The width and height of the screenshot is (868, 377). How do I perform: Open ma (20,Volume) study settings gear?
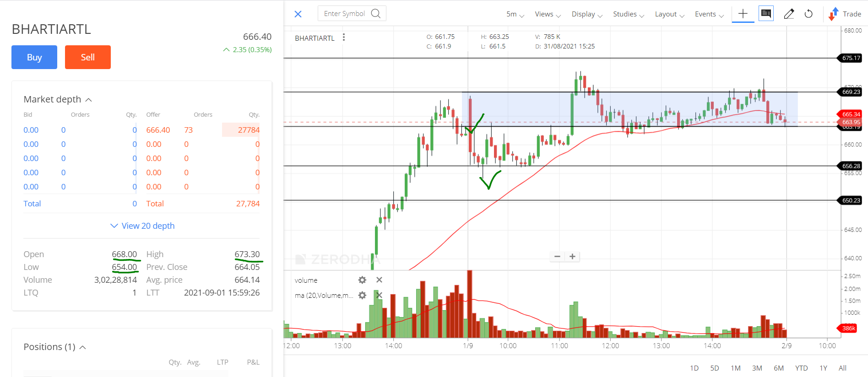(x=362, y=296)
